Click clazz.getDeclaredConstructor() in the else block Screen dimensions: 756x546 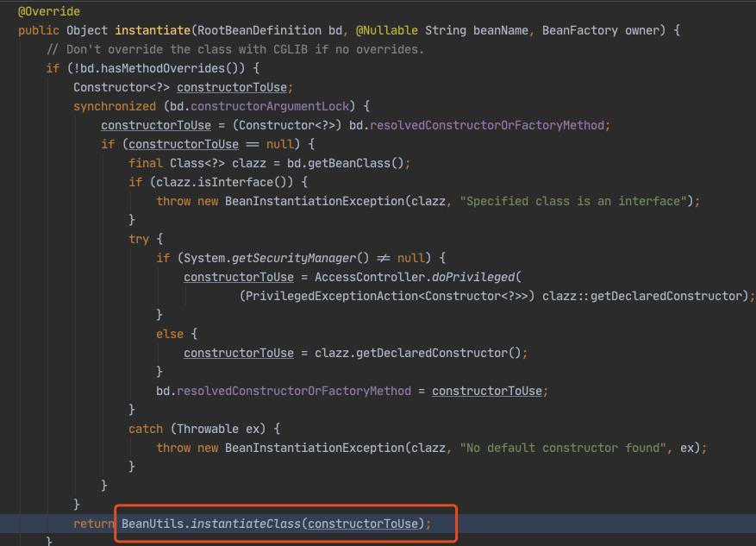(418, 353)
